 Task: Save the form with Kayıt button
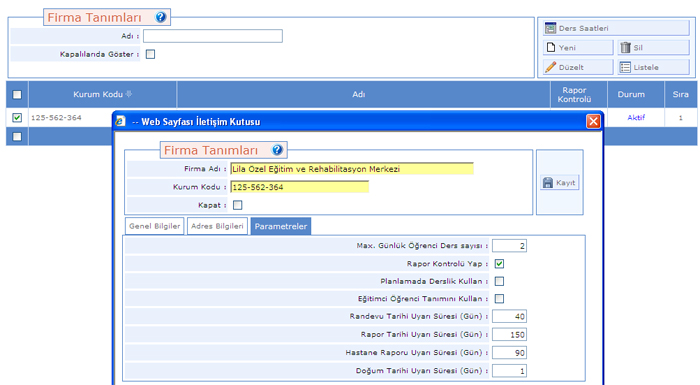tap(559, 182)
